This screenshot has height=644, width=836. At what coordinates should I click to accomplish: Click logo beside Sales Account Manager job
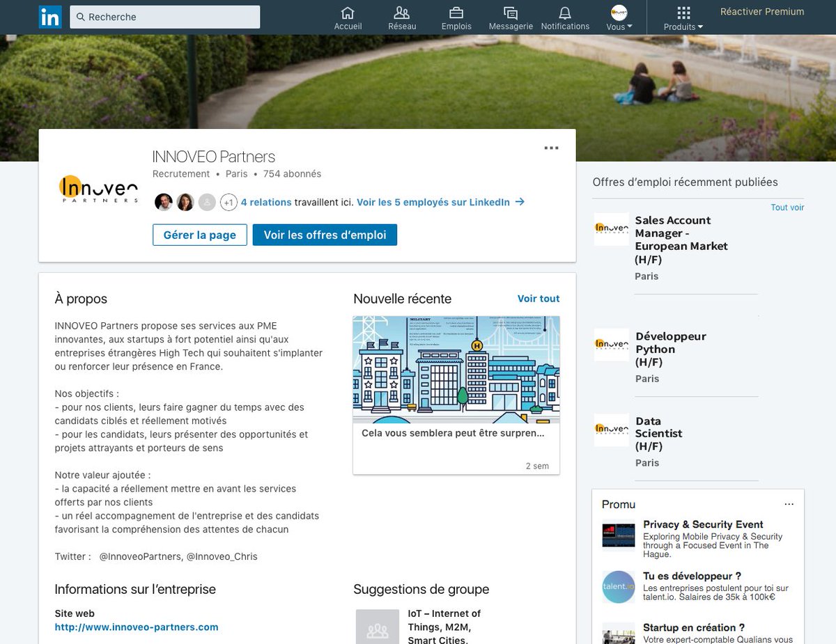[x=612, y=228]
